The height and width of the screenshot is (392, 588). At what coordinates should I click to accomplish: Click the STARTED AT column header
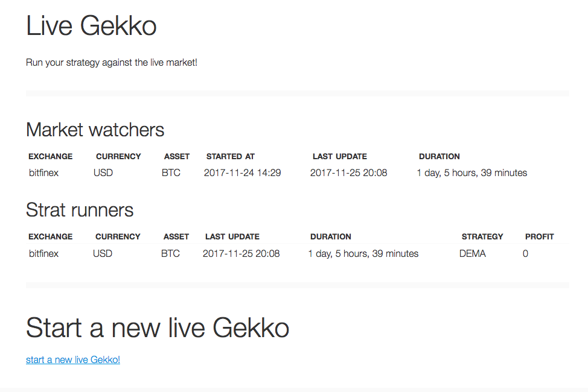(x=230, y=156)
